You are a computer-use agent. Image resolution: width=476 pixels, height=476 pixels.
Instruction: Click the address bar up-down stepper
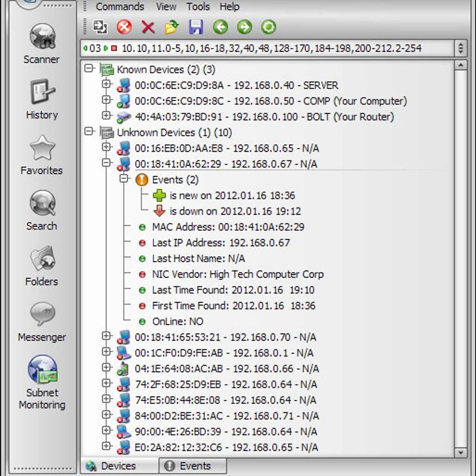click(x=461, y=48)
